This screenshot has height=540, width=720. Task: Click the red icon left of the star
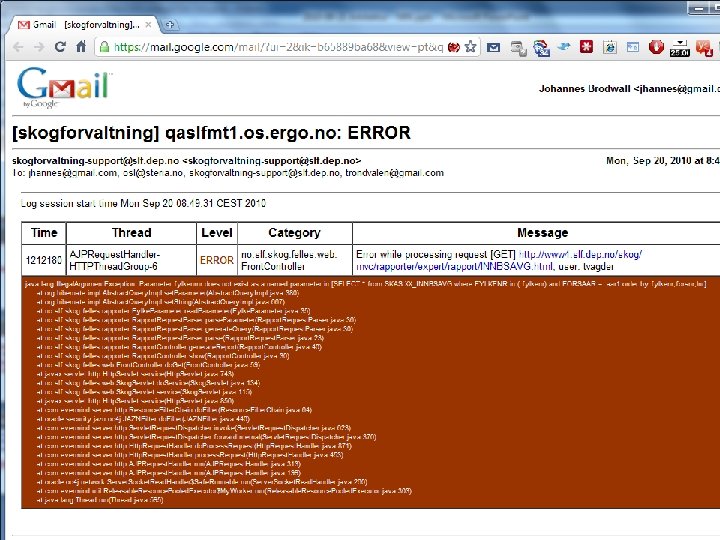(454, 47)
